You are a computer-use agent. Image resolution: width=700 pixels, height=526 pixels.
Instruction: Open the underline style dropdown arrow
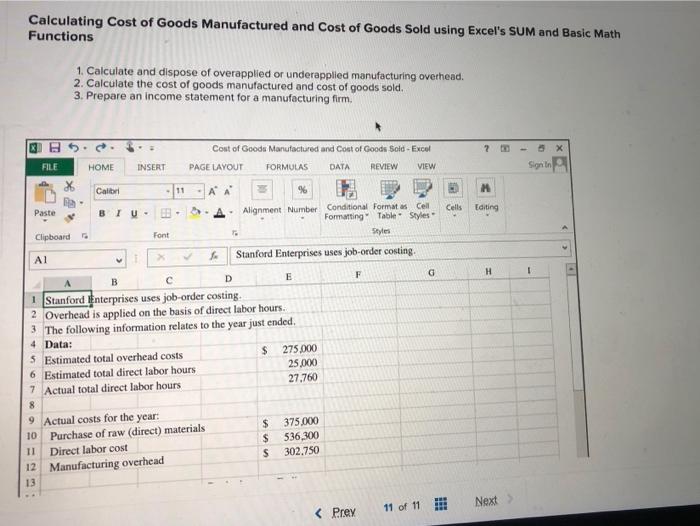click(x=146, y=213)
